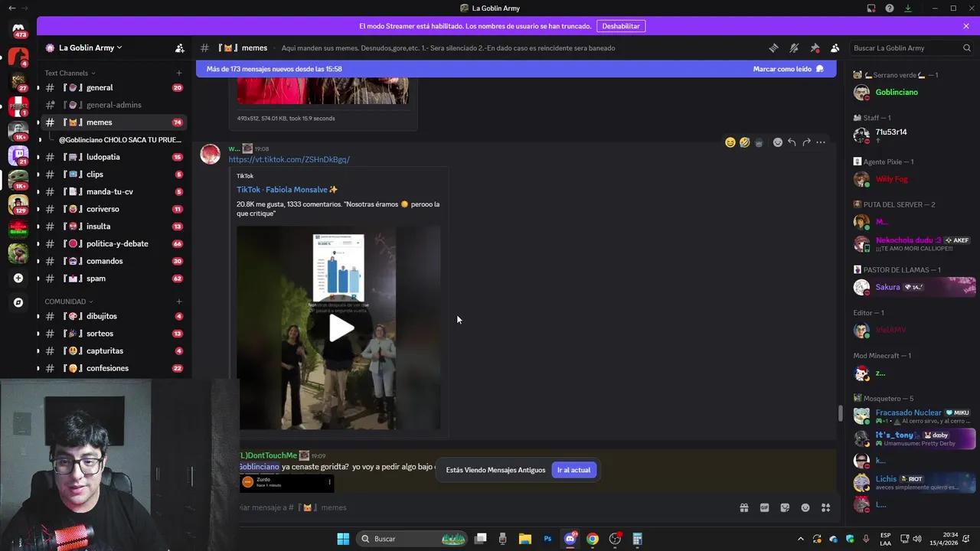Screen dimensions: 980x551
Task: Open the GIF picker
Action: tap(764, 507)
